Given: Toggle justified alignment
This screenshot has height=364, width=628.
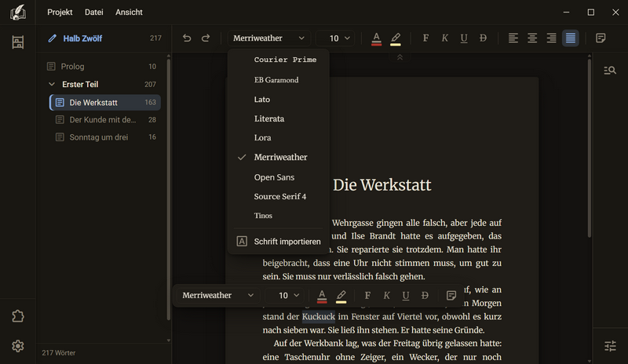Looking at the screenshot, I should click(571, 38).
